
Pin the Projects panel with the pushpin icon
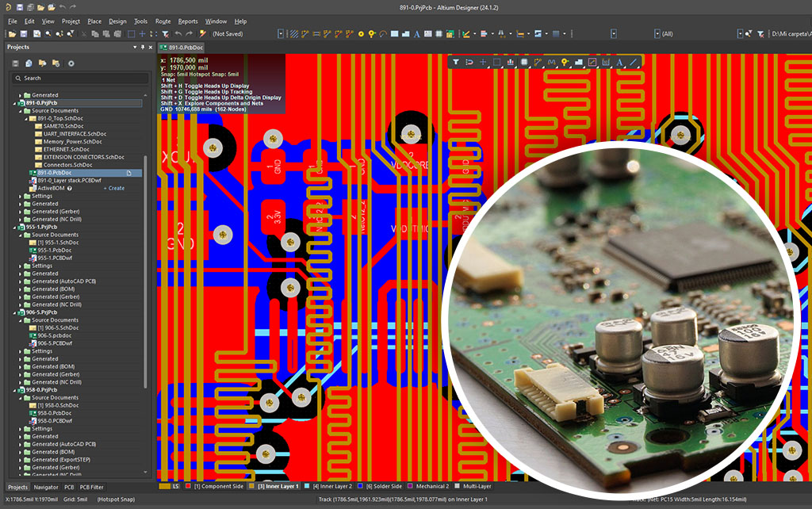pos(143,48)
